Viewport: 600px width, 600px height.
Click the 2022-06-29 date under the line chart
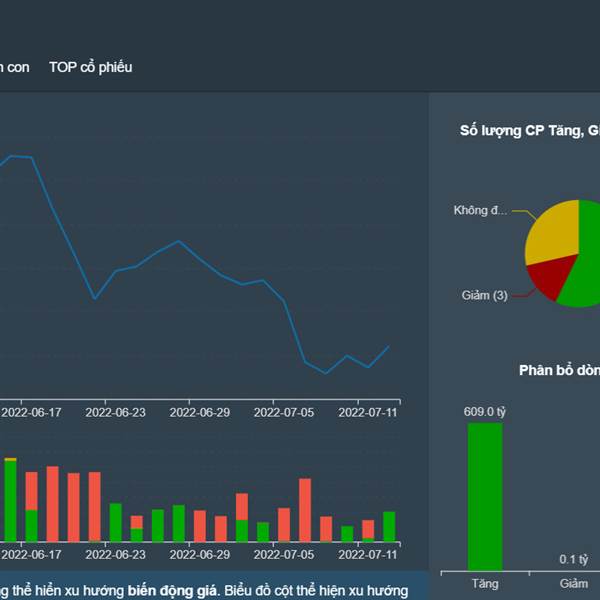200,412
